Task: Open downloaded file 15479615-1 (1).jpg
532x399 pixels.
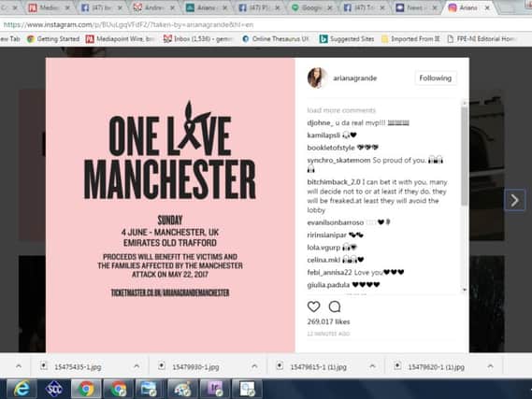Action: pos(313,367)
